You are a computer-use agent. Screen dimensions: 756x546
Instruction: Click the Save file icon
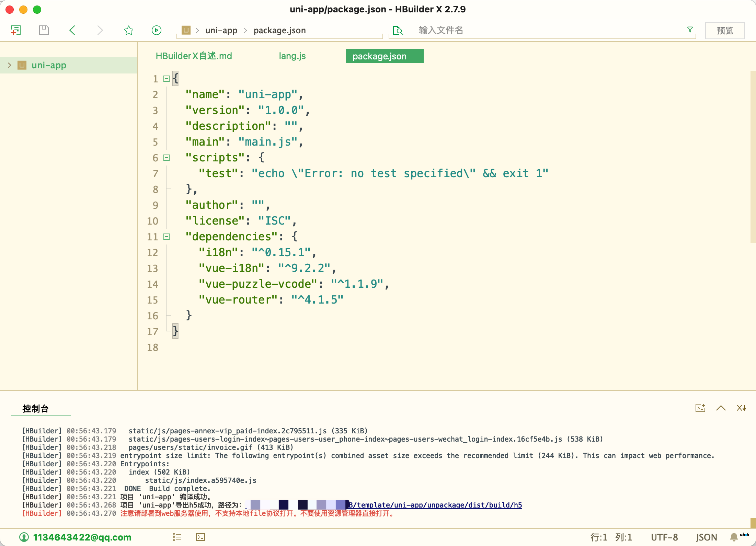pyautogui.click(x=44, y=30)
